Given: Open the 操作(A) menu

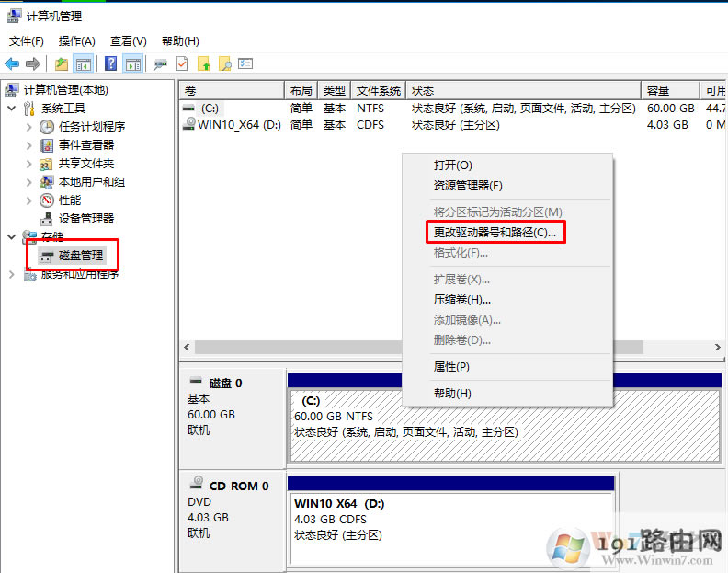Looking at the screenshot, I should [x=76, y=41].
